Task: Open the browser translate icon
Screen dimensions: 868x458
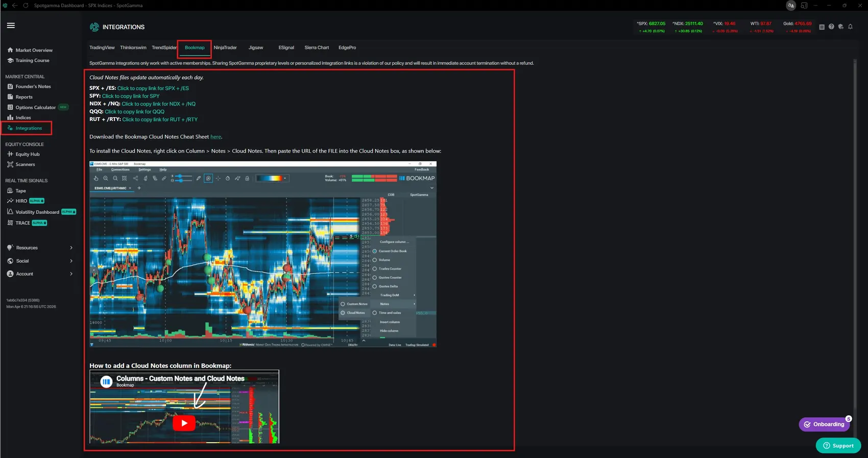Action: coord(791,6)
